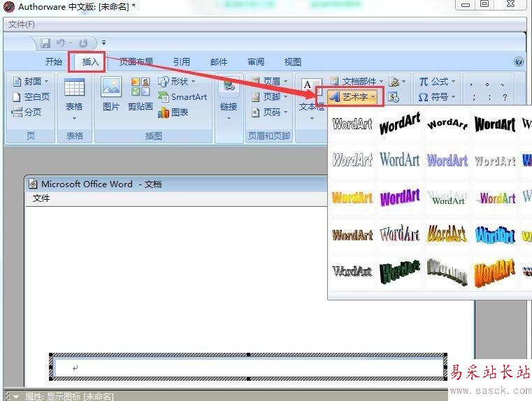Choose the bold purple WordArt style
This screenshot has width=532, height=401.
(x=400, y=198)
